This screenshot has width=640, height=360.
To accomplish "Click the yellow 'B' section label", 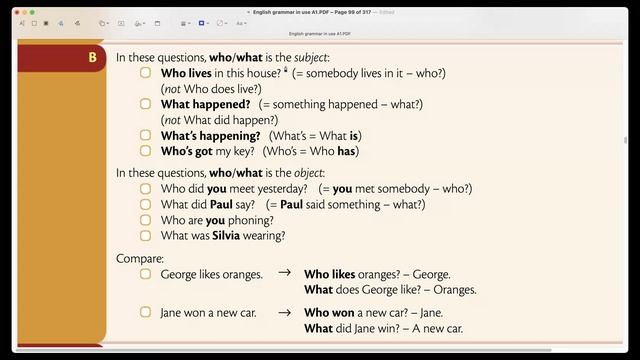I will tap(93, 58).
